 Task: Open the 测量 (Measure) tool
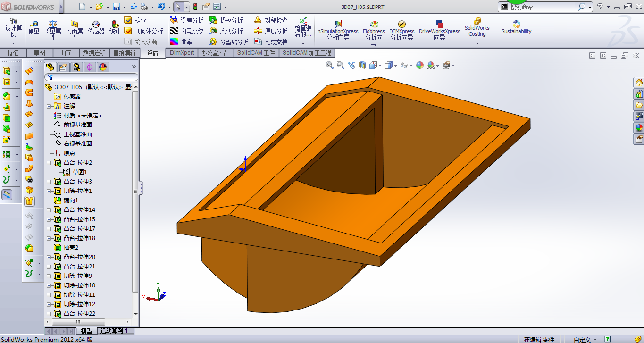coord(33,27)
